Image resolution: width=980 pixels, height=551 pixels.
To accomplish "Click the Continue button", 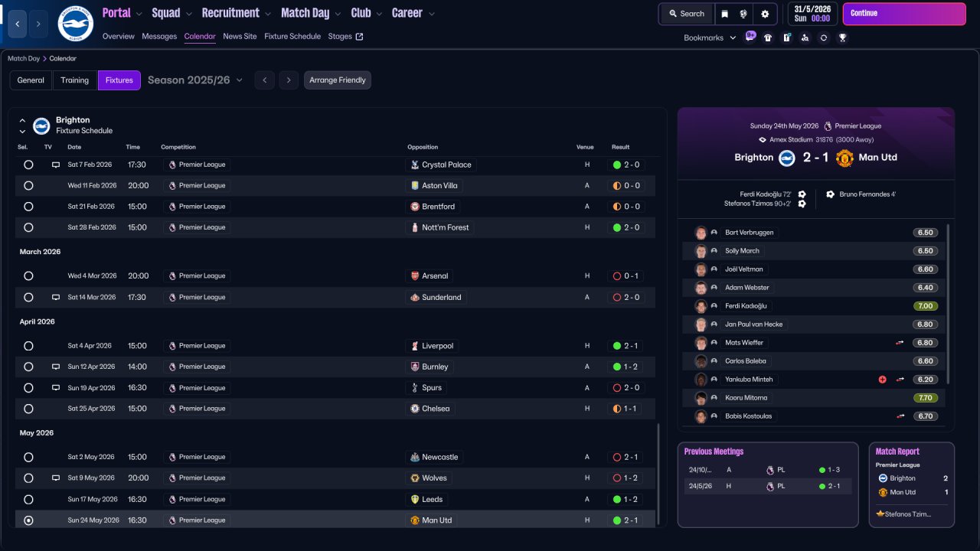I will (x=903, y=14).
